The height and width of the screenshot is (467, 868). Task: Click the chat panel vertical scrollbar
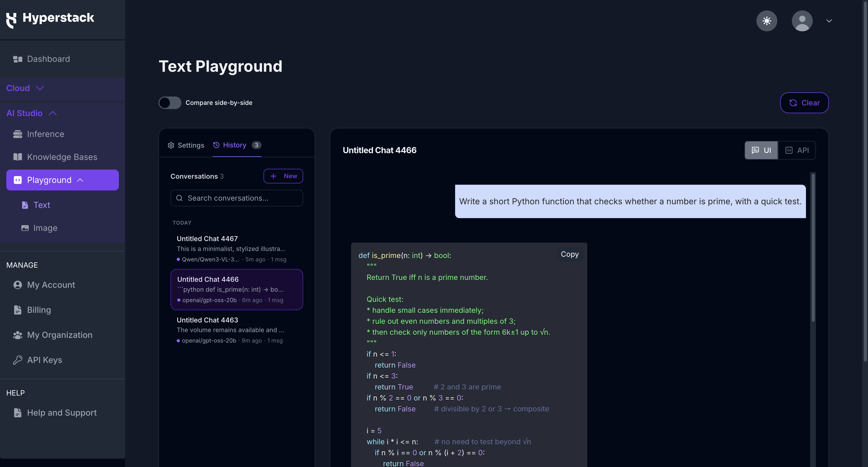[x=813, y=248]
